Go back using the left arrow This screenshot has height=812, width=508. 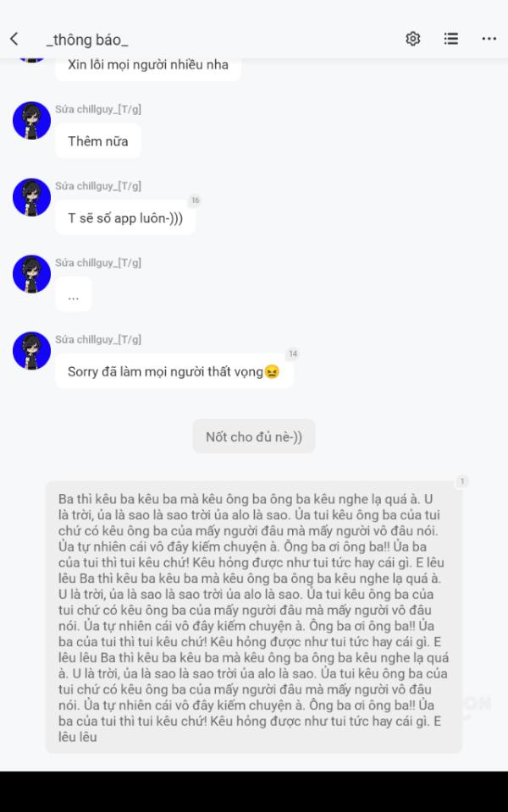click(14, 38)
